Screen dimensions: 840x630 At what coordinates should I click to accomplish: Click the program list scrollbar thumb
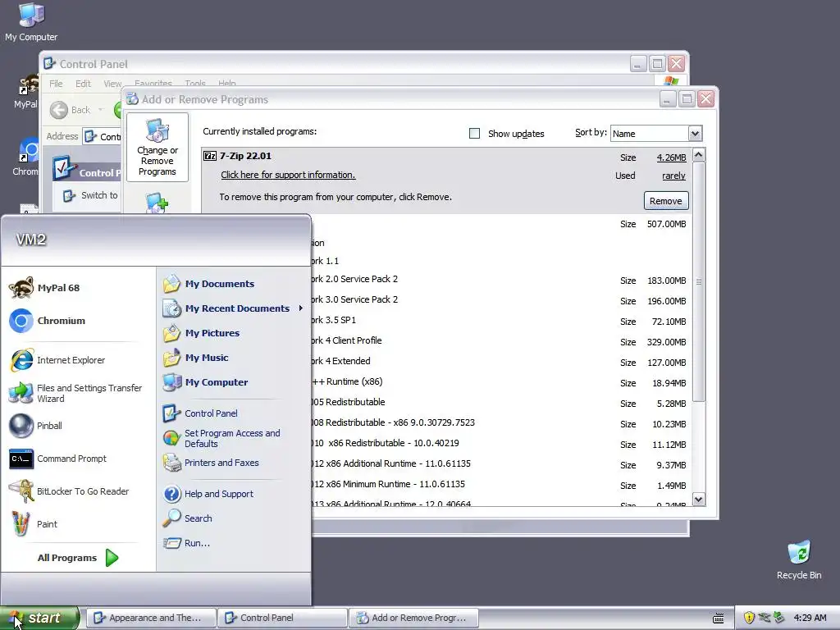tap(698, 281)
